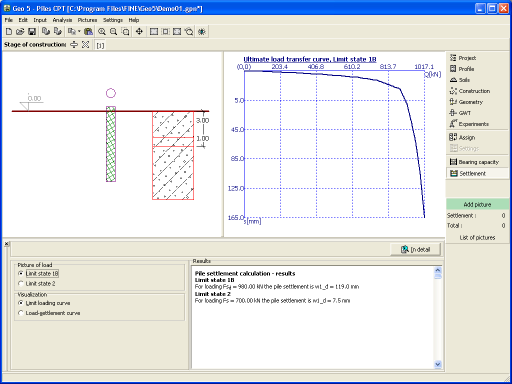This screenshot has height=384, width=512.
Task: Click the Save file toolbar icon
Action: [x=32, y=32]
